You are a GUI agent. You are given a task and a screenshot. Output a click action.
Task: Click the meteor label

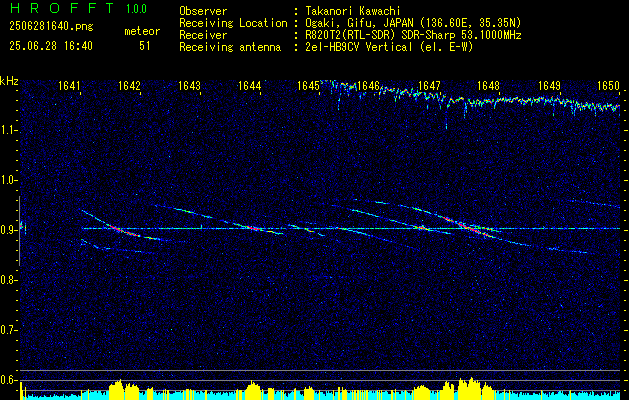[142, 31]
